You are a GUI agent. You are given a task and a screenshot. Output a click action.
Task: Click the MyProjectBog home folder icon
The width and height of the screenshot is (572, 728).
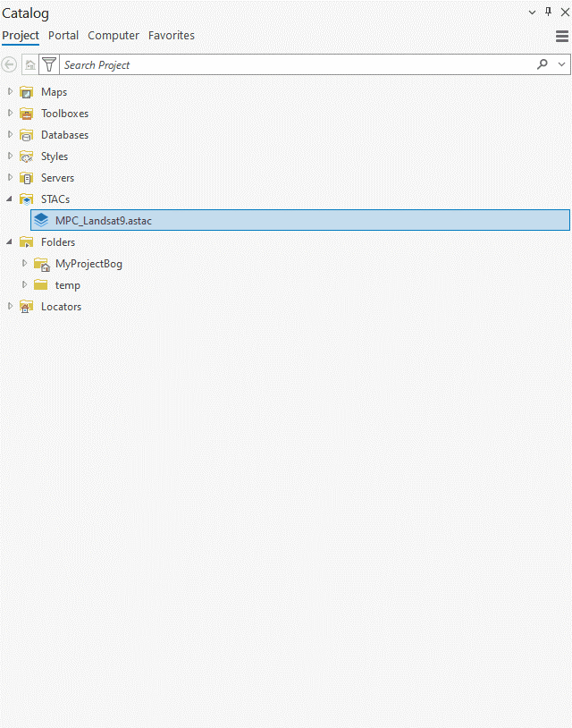42,264
